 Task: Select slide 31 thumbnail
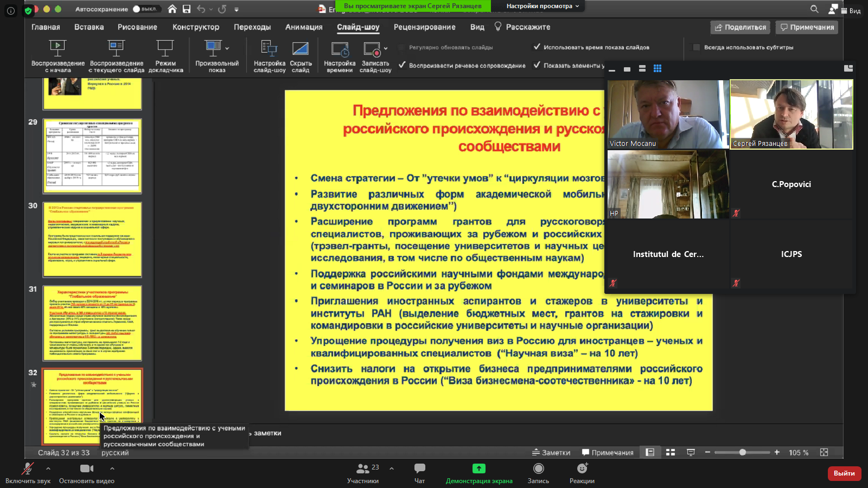[x=92, y=323]
